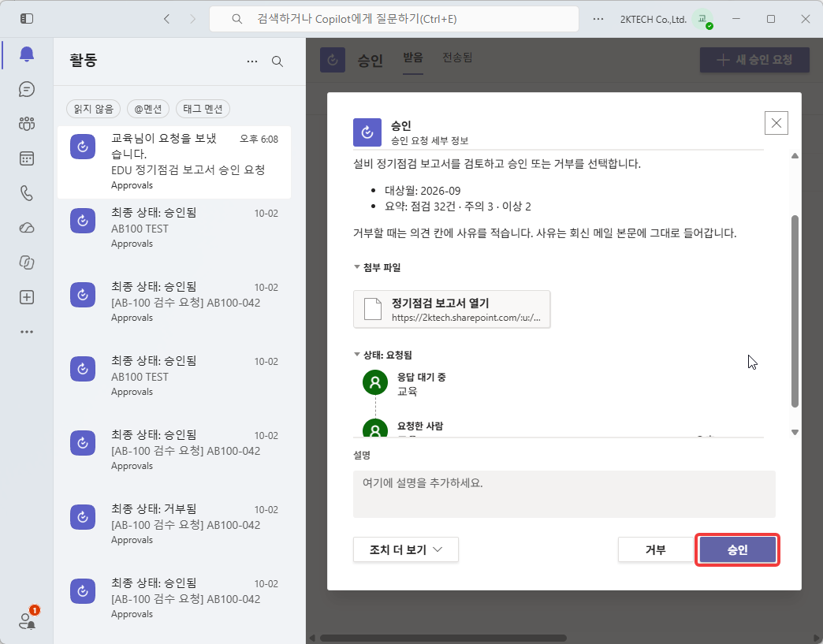823x644 pixels.
Task: Open OneDrive cloud icon in the sidebar
Action: [27, 228]
